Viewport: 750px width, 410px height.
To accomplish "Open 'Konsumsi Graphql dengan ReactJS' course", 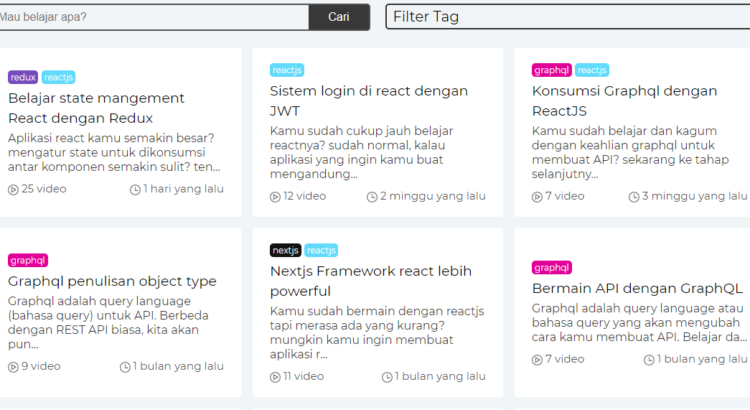I will point(624,101).
